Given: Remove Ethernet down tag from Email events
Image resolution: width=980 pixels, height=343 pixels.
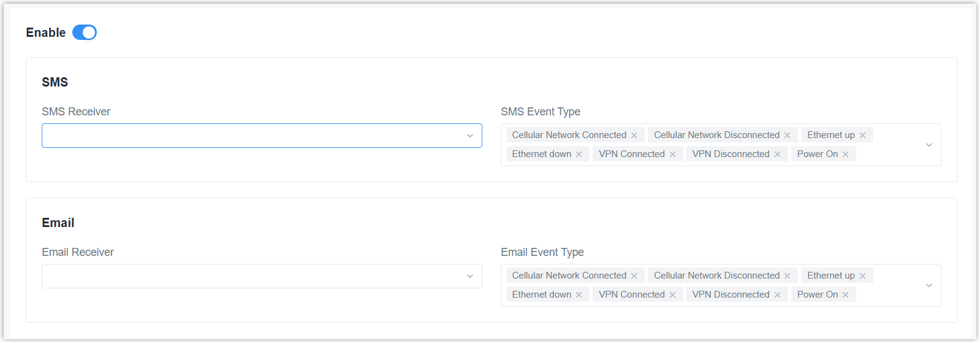Looking at the screenshot, I should pyautogui.click(x=579, y=295).
